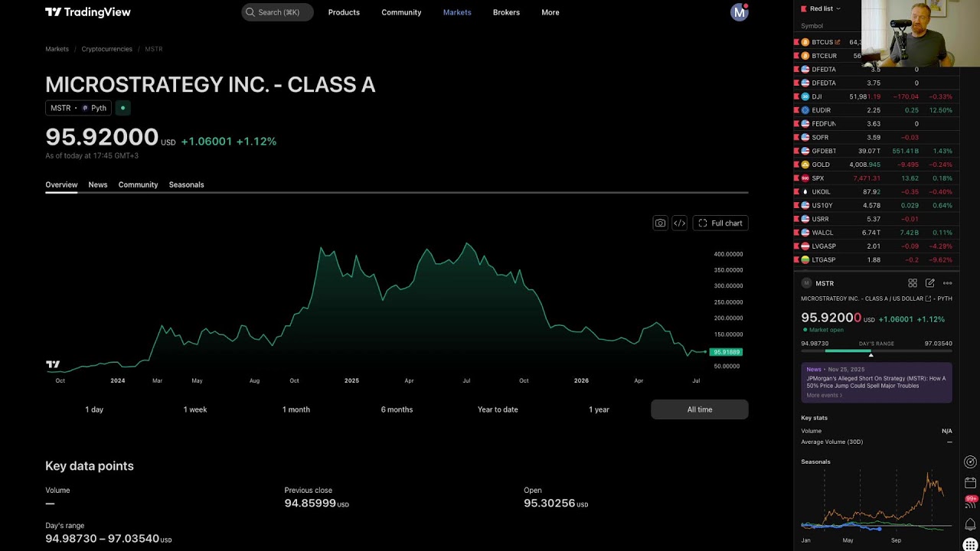This screenshot has height=551, width=980.
Task: Select the UKOIL row in watchlist
Action: [876, 192]
